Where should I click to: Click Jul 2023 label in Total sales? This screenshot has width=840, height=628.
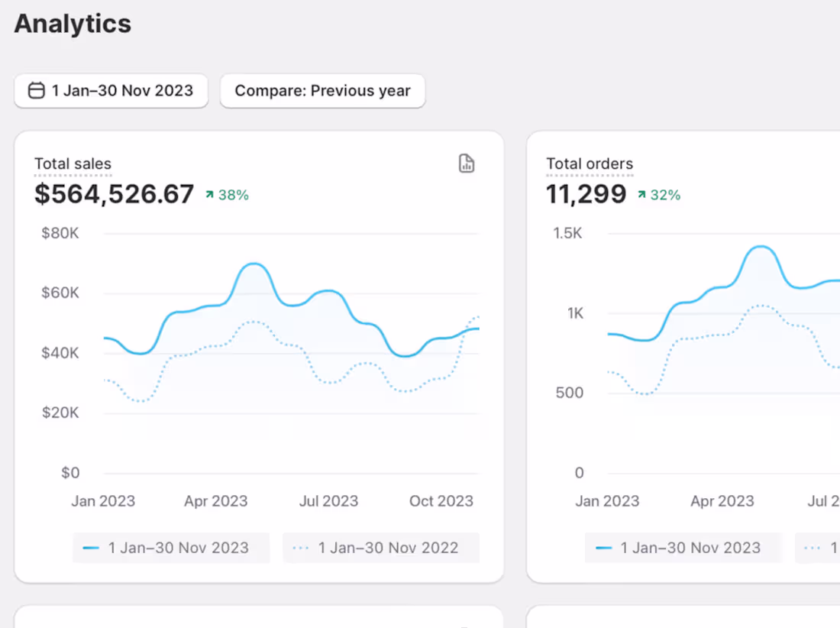coord(328,501)
